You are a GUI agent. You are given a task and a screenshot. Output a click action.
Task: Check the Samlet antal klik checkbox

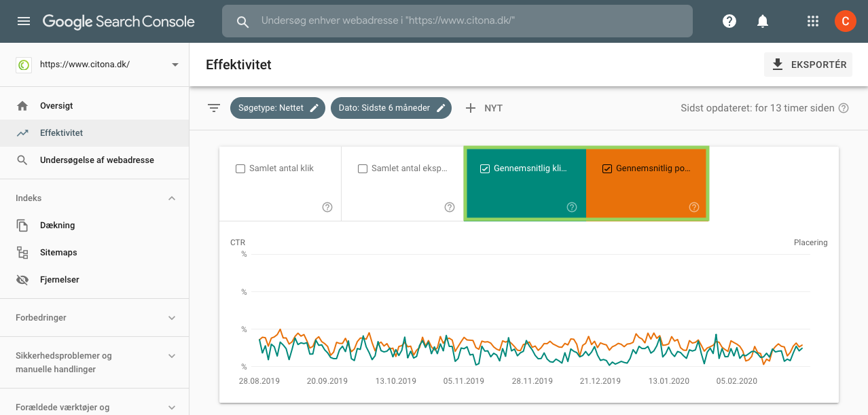[x=240, y=168]
